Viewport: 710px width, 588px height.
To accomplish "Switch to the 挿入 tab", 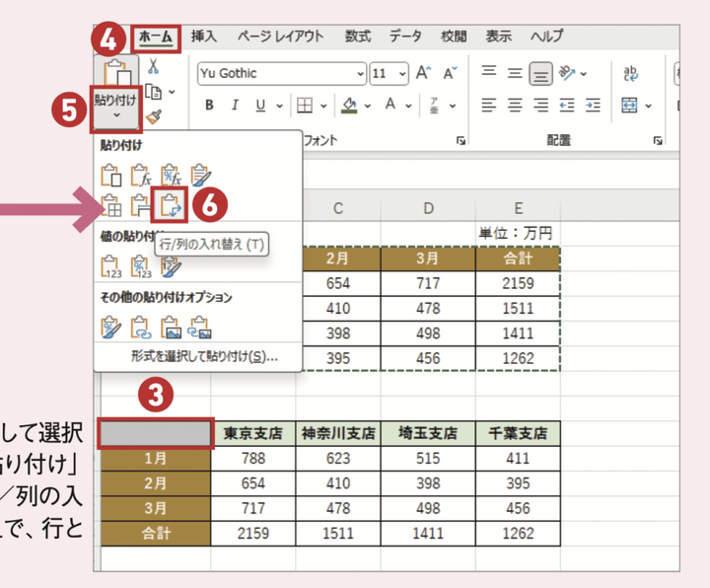I will 204,37.
